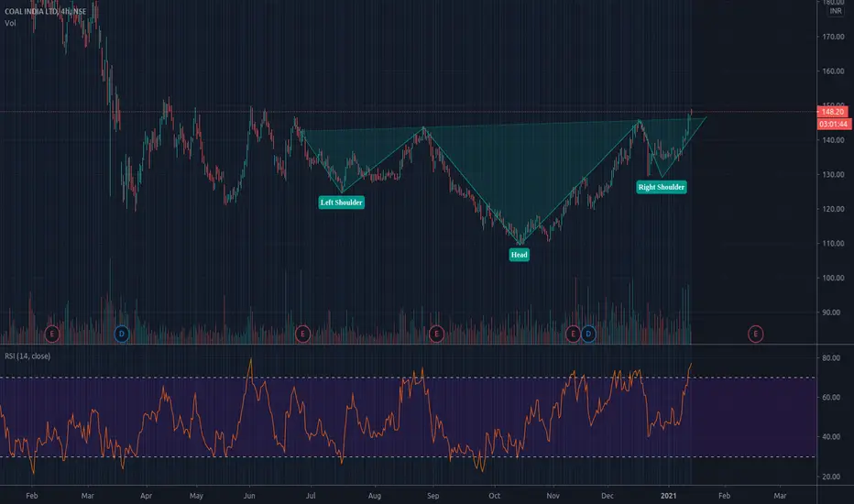This screenshot has width=854, height=504.
Task: Select the Left Shoulder label
Action: 342,203
